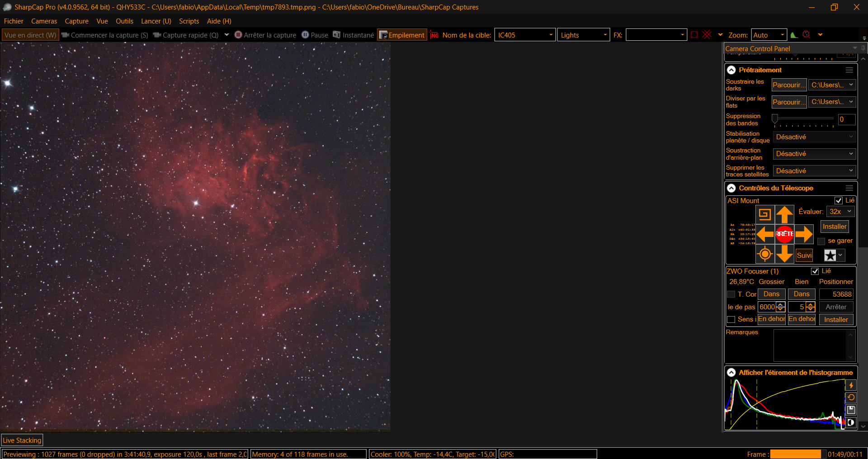The height and width of the screenshot is (459, 868).
Task: Take an Instantané snapshot
Action: click(353, 35)
